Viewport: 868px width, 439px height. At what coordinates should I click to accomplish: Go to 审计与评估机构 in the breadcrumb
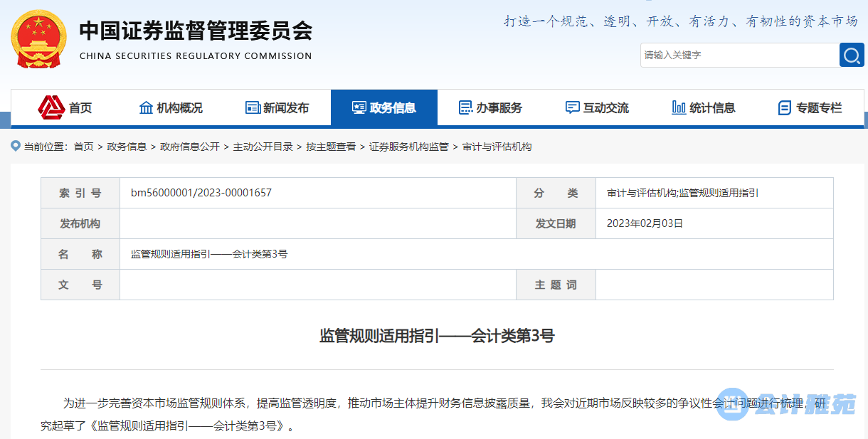[x=497, y=147]
